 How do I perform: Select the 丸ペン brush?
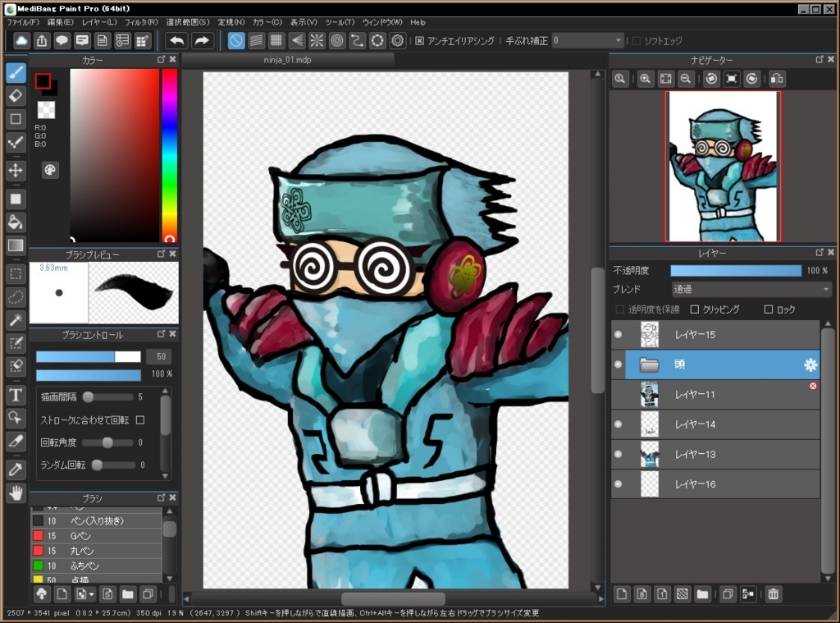pos(97,551)
